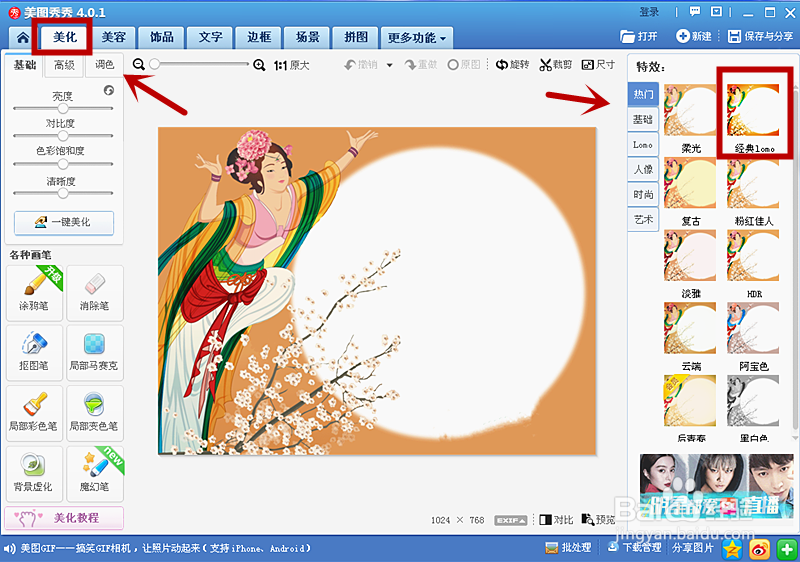Click 重做 redo arrow
Screen dimensions: 800x562
421,65
